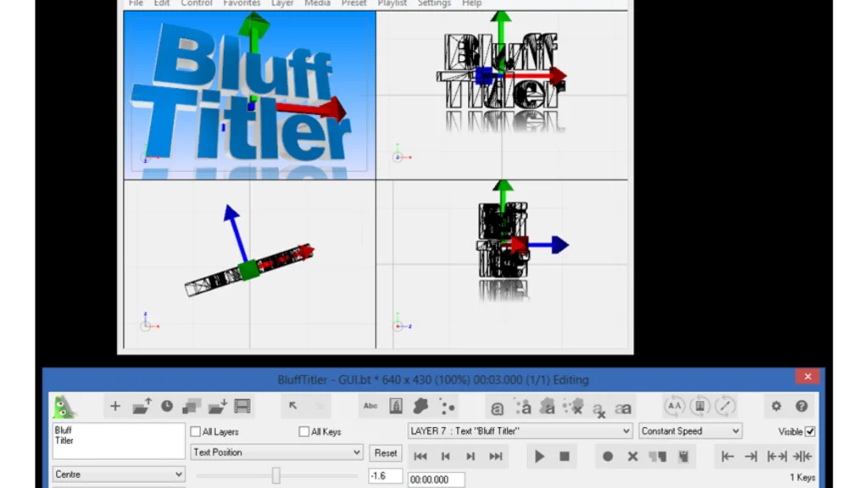Open the Playlist menu
Viewport: 868px width, 488px height.
coord(392,3)
